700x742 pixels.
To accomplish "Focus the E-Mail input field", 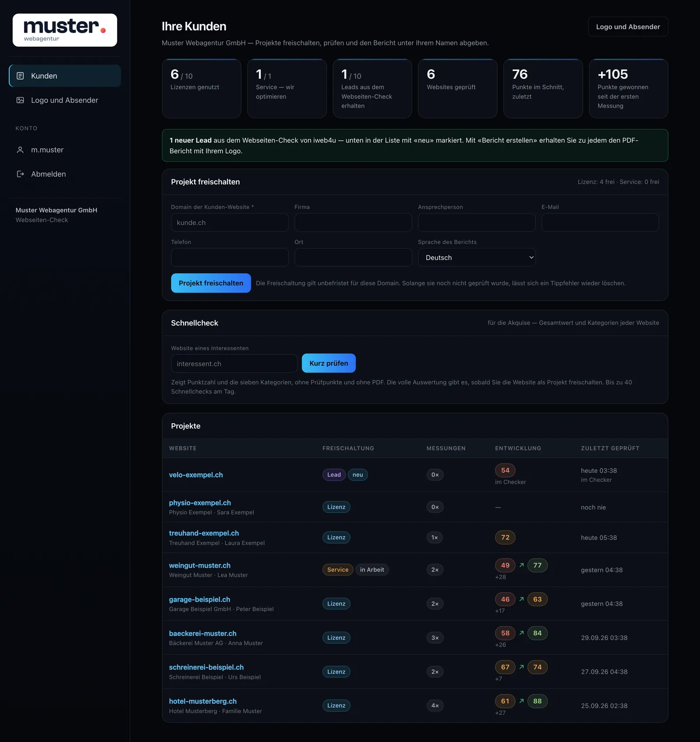I will tap(600, 223).
